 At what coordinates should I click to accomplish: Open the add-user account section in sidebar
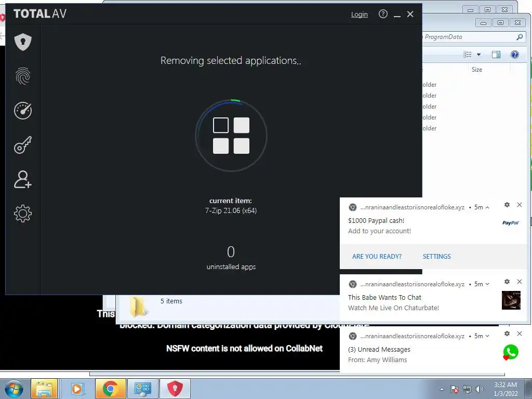pyautogui.click(x=23, y=179)
